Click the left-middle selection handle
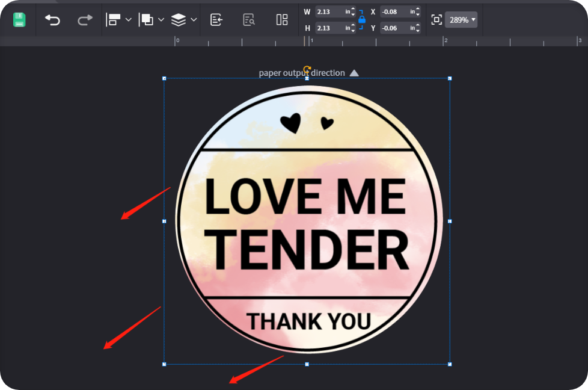Image resolution: width=588 pixels, height=390 pixels. [164, 221]
